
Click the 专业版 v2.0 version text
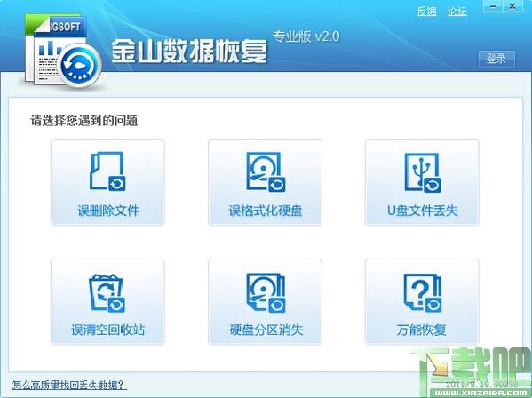click(x=306, y=36)
